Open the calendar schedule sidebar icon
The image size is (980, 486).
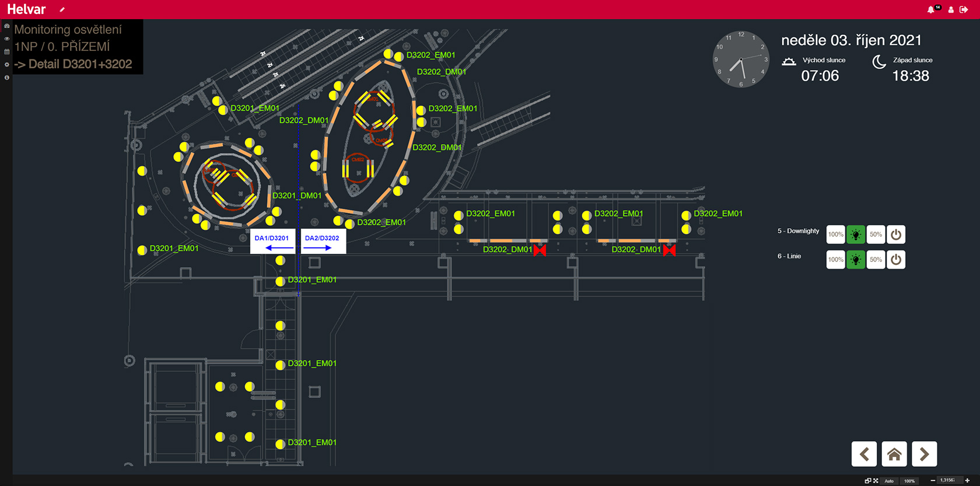click(x=6, y=52)
